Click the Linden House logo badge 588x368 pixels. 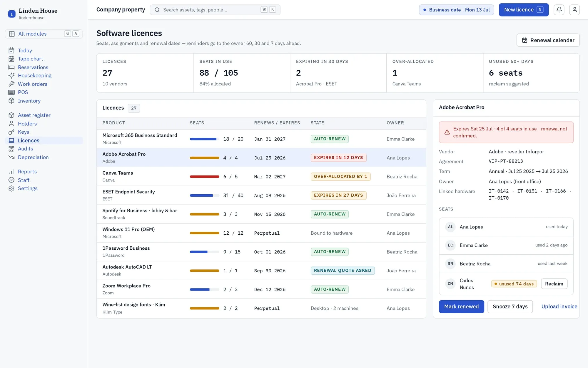click(12, 14)
